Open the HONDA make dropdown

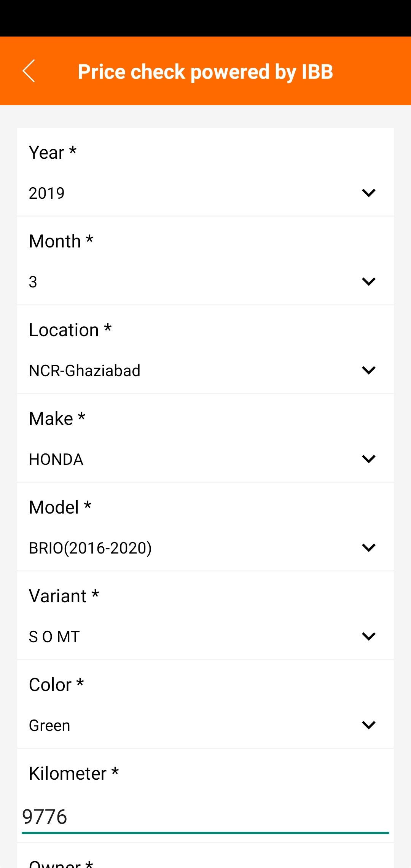(x=205, y=459)
